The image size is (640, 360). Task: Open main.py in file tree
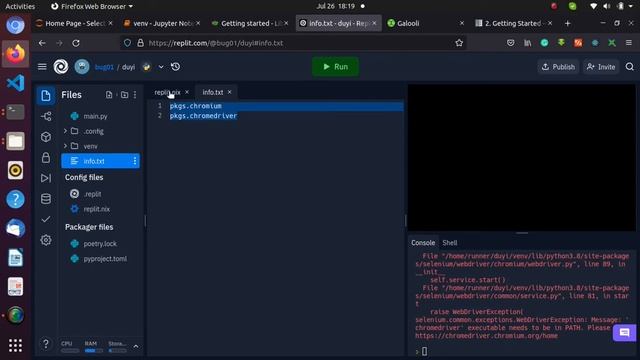point(96,116)
